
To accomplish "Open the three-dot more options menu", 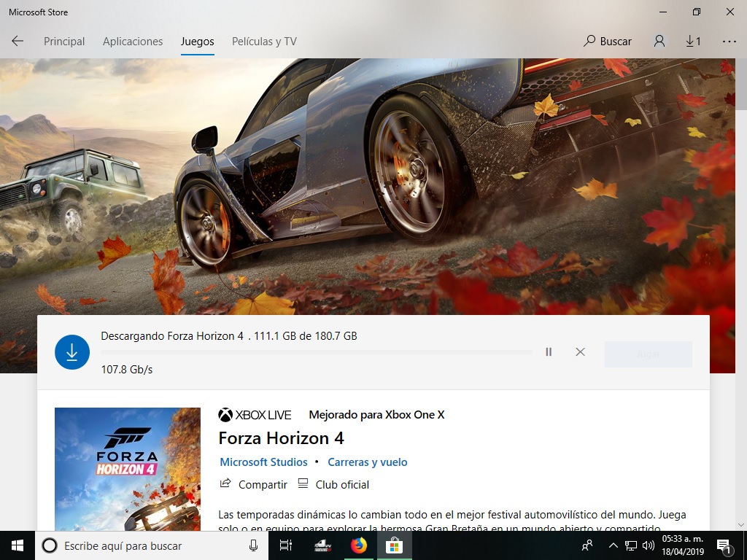I will point(729,42).
